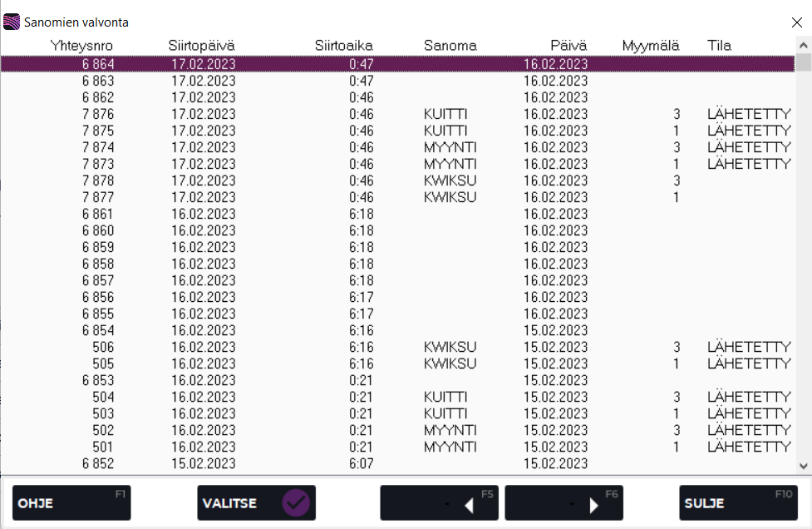Click the Yhteysnro column header
This screenshot has width=812, height=529.
pos(81,46)
